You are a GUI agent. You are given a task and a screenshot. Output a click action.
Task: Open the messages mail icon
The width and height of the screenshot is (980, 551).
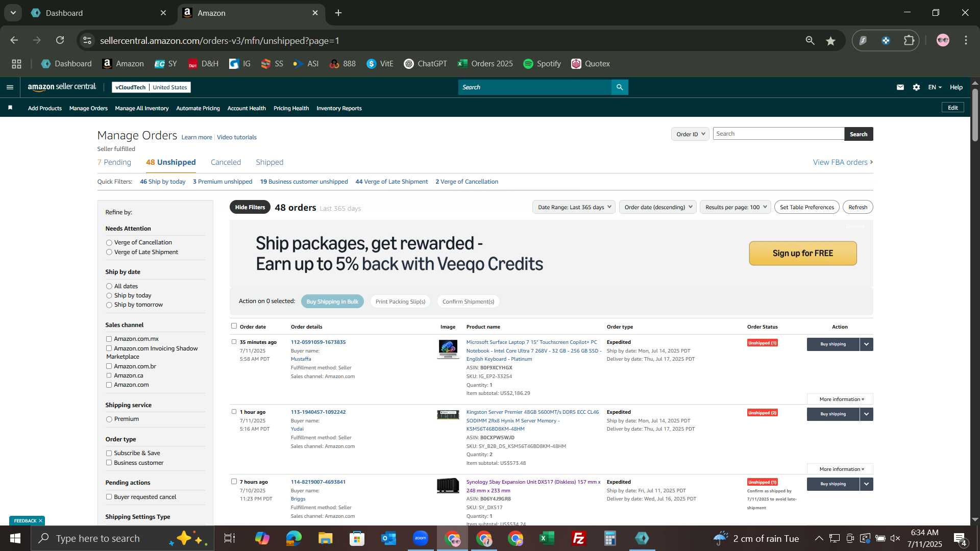pos(900,87)
